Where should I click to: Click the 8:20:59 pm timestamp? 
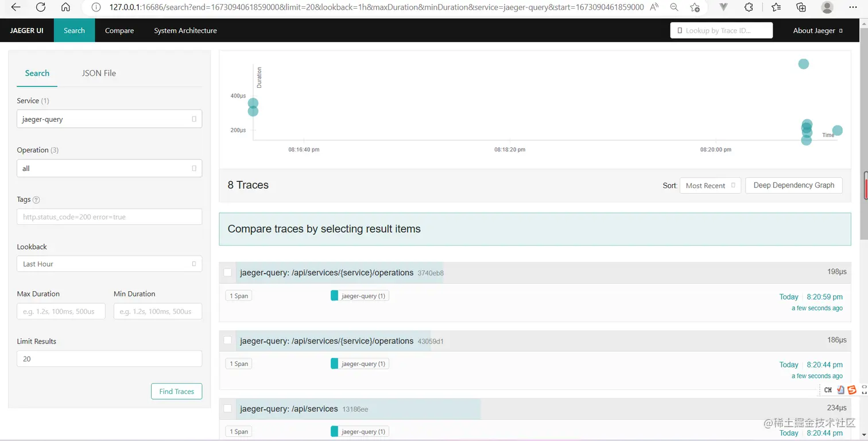tap(824, 296)
